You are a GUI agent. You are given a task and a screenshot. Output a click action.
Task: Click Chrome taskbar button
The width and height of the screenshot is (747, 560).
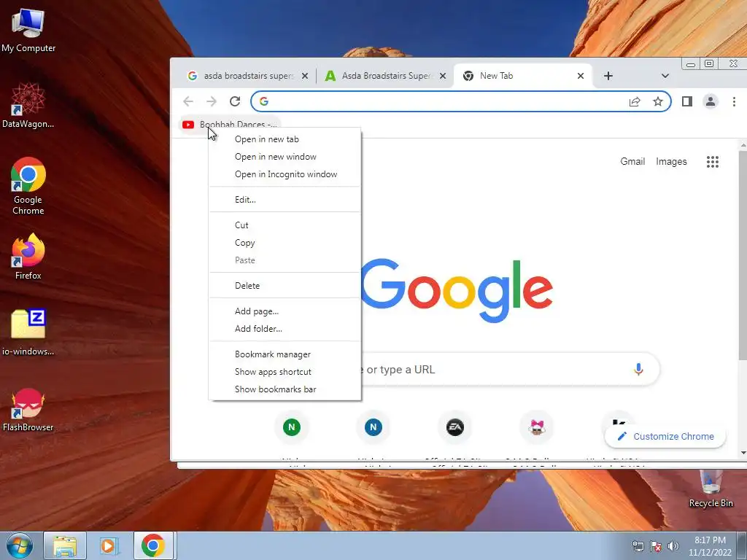pyautogui.click(x=153, y=546)
